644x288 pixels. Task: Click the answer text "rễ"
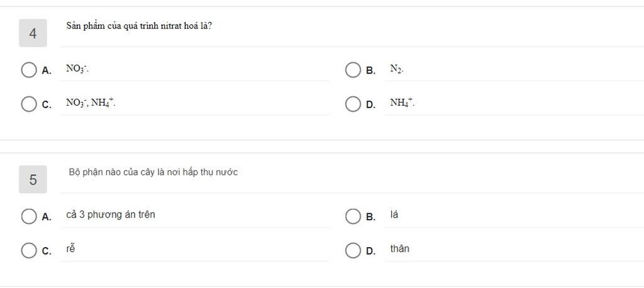(x=70, y=248)
